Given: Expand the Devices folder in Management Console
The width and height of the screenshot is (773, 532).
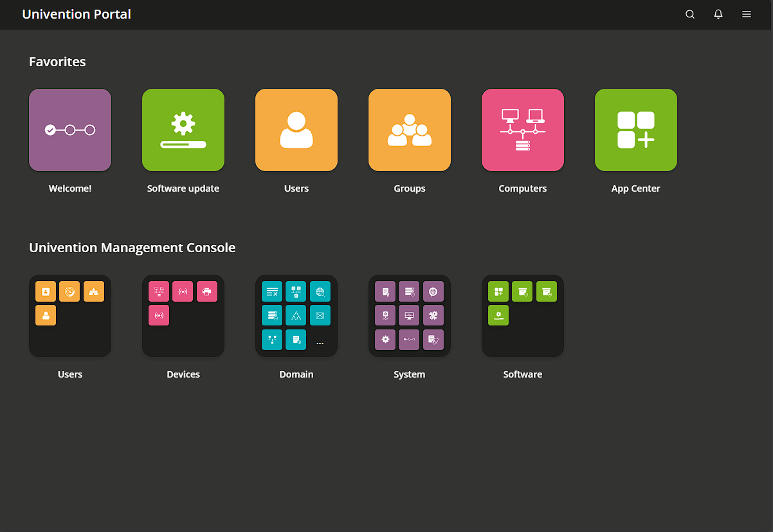Looking at the screenshot, I should tap(183, 316).
